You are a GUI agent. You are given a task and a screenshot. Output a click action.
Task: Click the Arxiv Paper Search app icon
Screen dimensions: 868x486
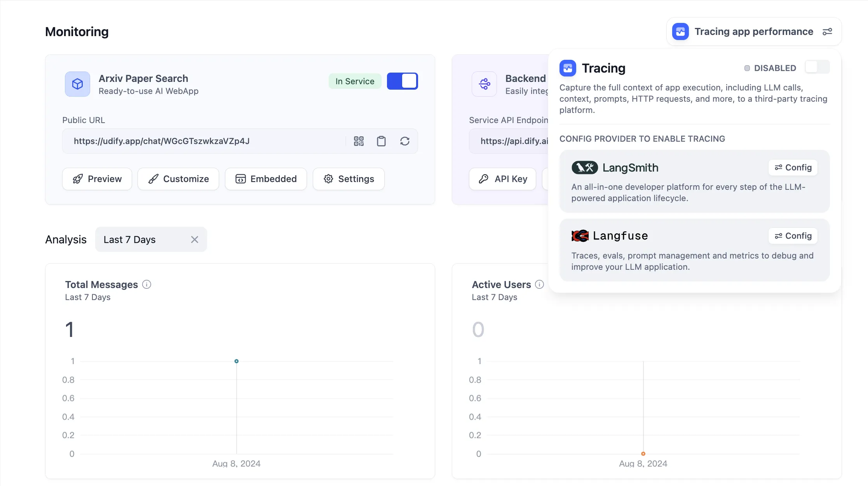point(77,84)
